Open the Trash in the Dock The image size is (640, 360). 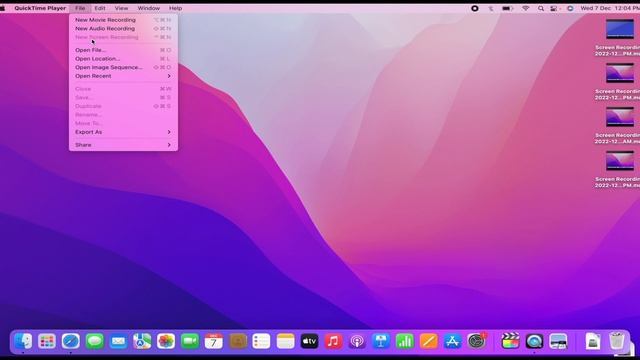[x=617, y=341]
